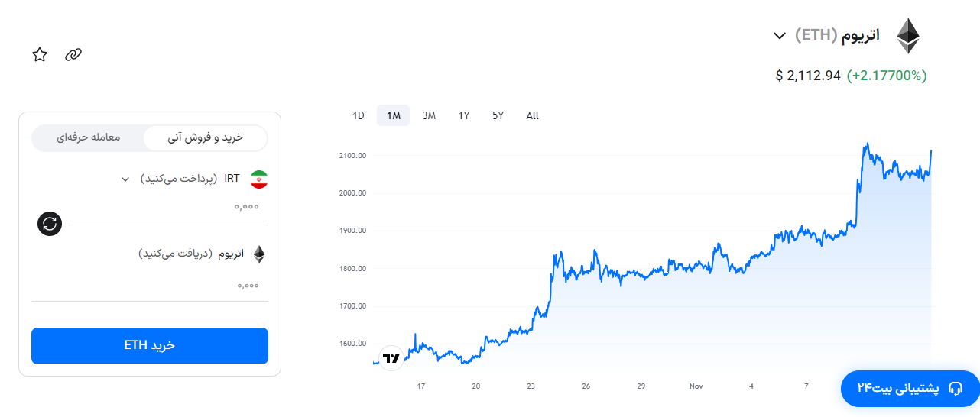The image size is (980, 417).
Task: Switch to خرید و فروش آنی tab
Action: [206, 137]
